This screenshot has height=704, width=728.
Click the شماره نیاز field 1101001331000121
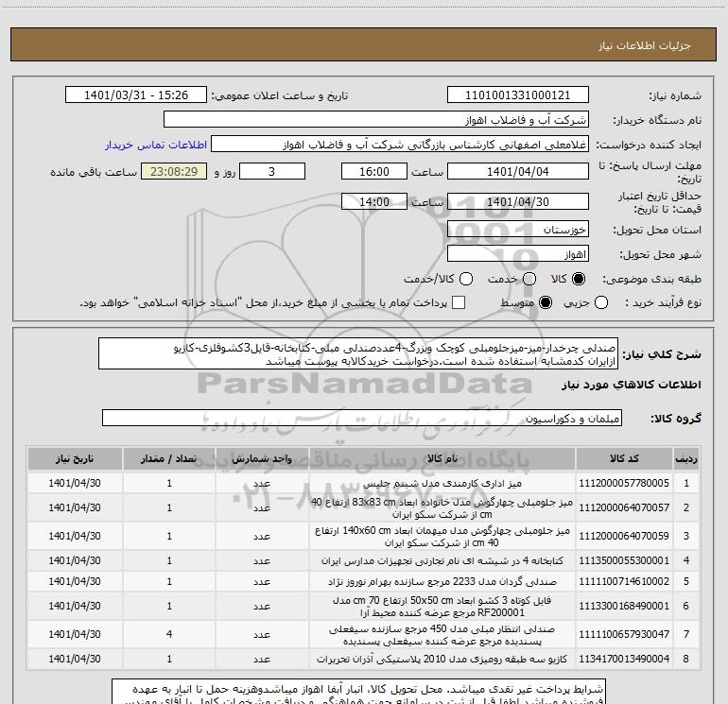click(518, 95)
